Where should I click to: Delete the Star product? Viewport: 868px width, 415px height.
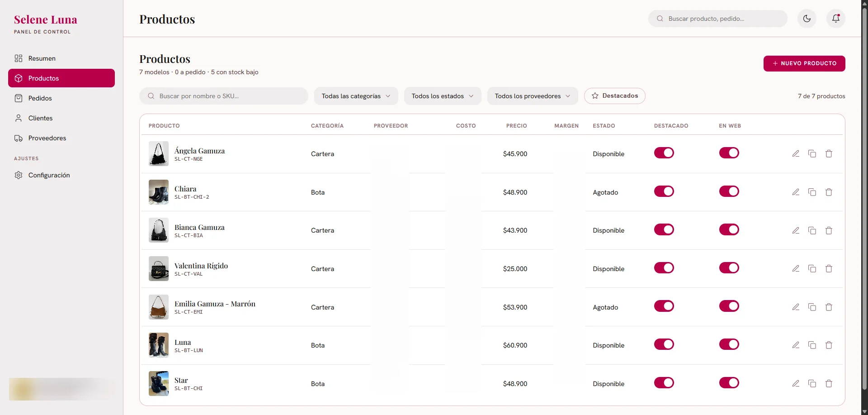829,384
